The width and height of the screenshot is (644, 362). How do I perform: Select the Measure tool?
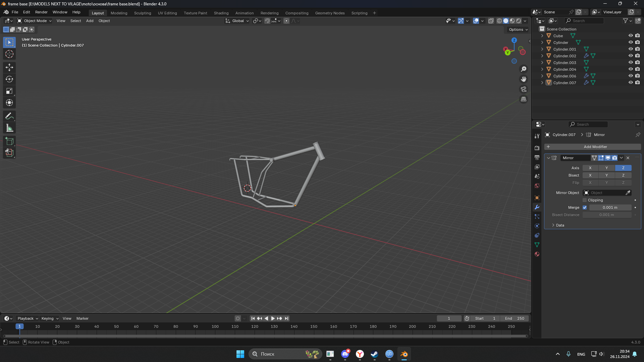(9, 128)
